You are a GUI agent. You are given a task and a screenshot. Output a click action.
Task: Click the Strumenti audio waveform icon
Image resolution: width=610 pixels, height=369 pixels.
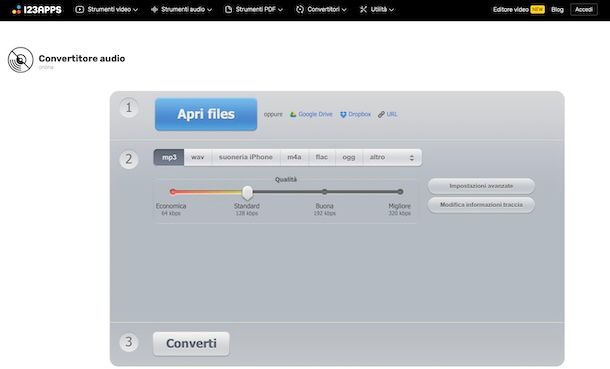click(154, 9)
